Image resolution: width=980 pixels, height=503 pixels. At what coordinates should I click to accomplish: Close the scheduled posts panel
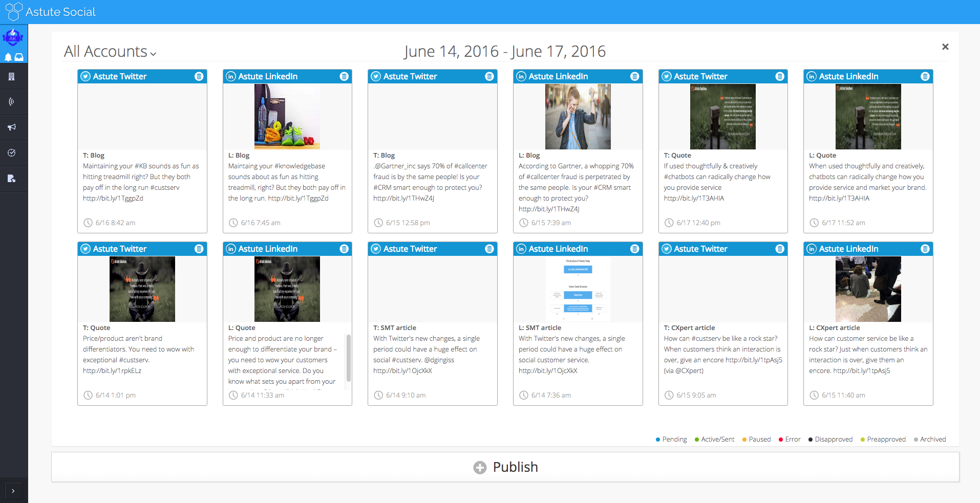point(945,47)
